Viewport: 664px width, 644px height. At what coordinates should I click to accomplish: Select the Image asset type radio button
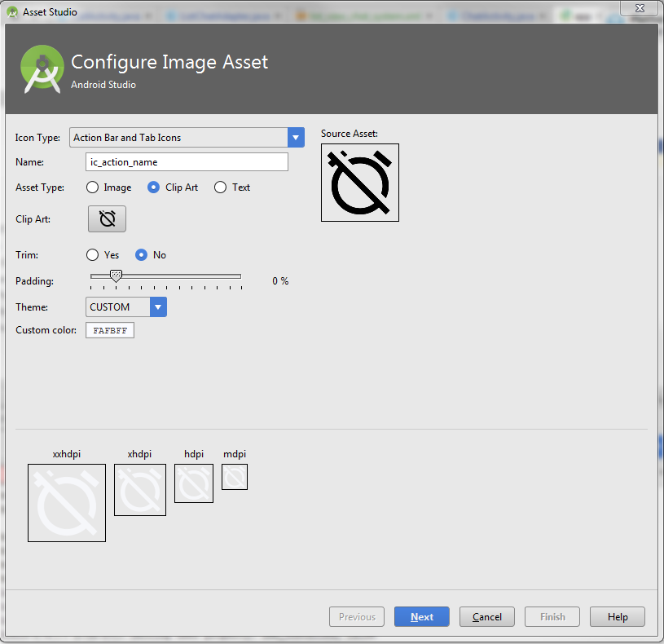pos(92,187)
